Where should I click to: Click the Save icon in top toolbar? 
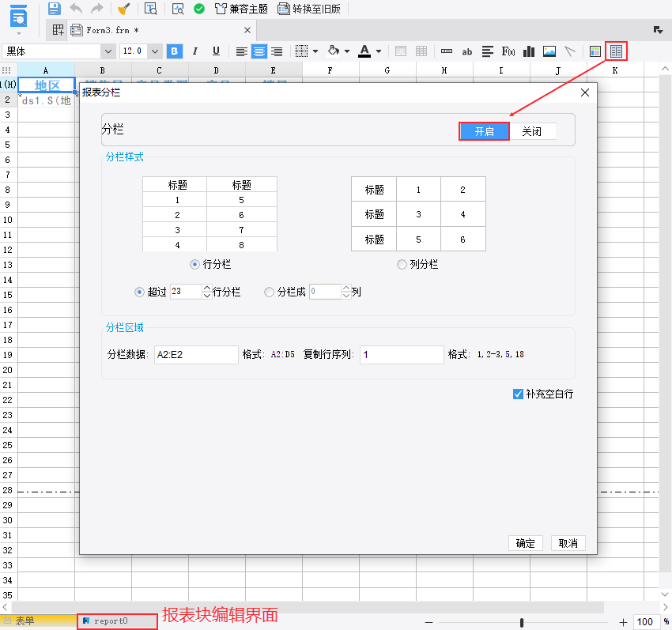click(x=54, y=9)
